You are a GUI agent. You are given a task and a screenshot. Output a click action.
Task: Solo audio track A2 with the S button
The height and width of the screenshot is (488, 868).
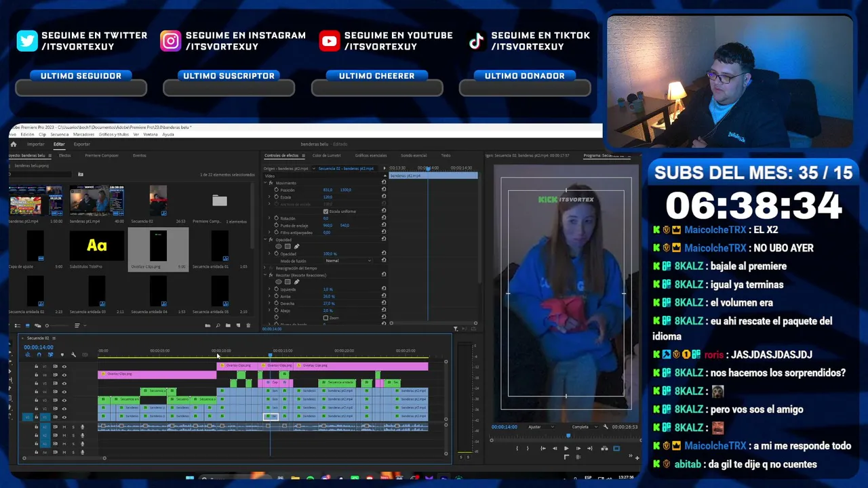pos(73,436)
